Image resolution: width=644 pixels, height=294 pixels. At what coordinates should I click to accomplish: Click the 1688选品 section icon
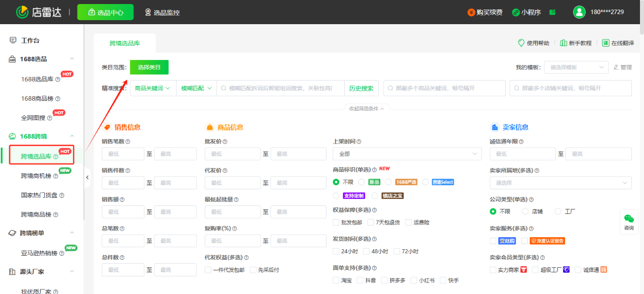13,59
